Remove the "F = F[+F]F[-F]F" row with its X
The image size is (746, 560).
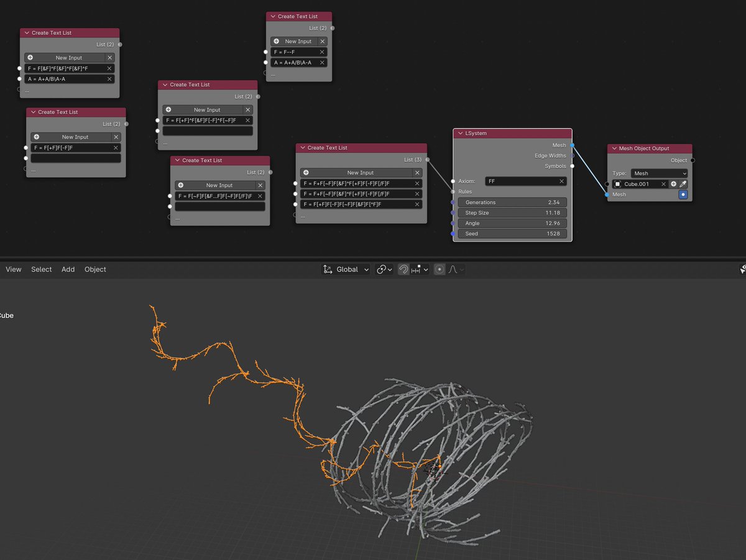(x=116, y=148)
